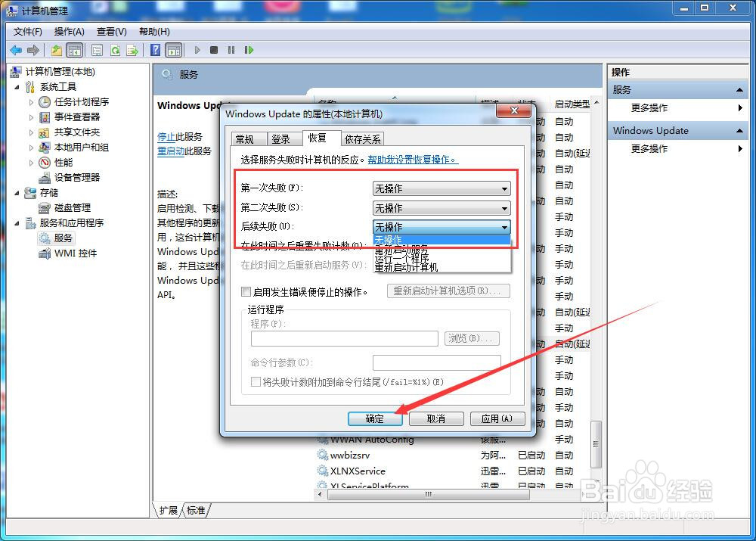Open the Help toolbar icon
The height and width of the screenshot is (541, 756).
[x=155, y=50]
